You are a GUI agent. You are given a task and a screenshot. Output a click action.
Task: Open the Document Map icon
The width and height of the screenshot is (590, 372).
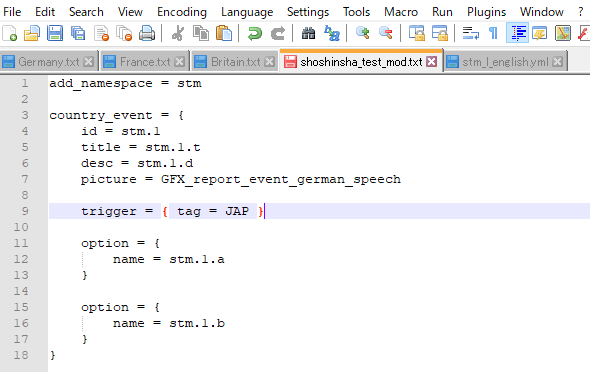pos(563,33)
